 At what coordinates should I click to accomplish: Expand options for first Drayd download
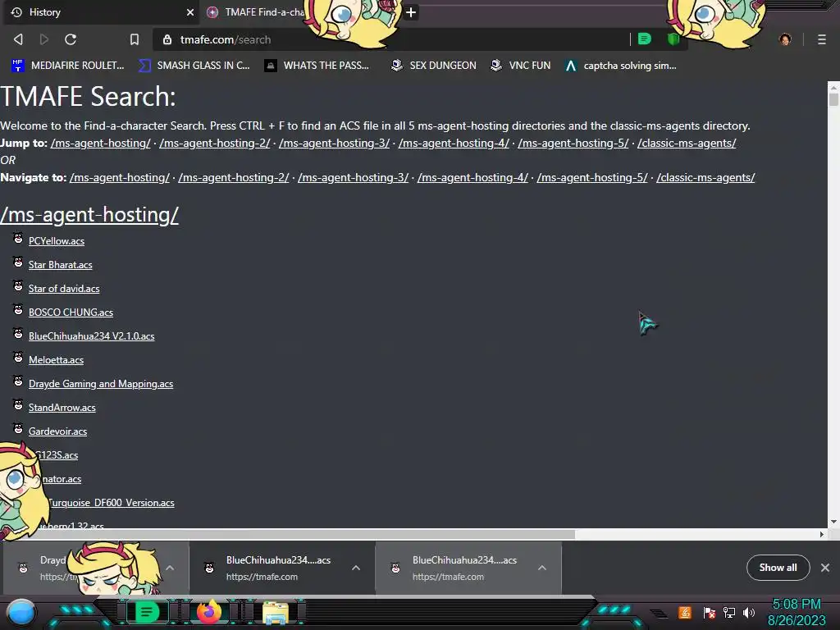tap(170, 568)
